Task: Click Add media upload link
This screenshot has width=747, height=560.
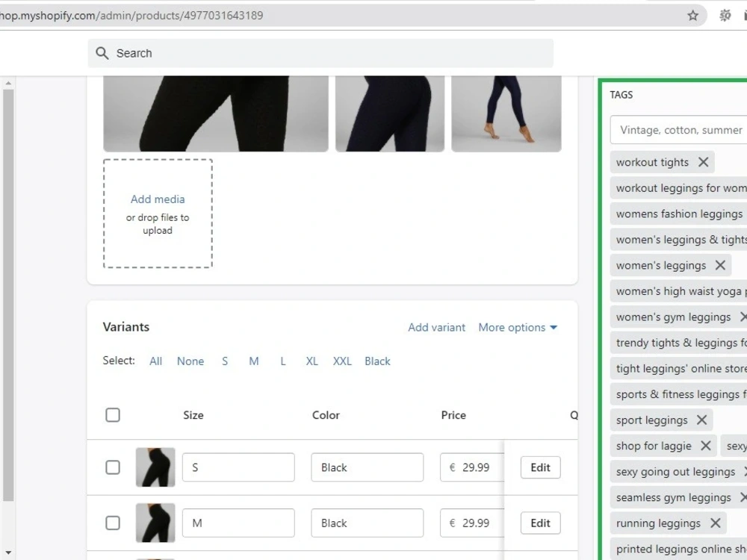Action: pos(158,199)
